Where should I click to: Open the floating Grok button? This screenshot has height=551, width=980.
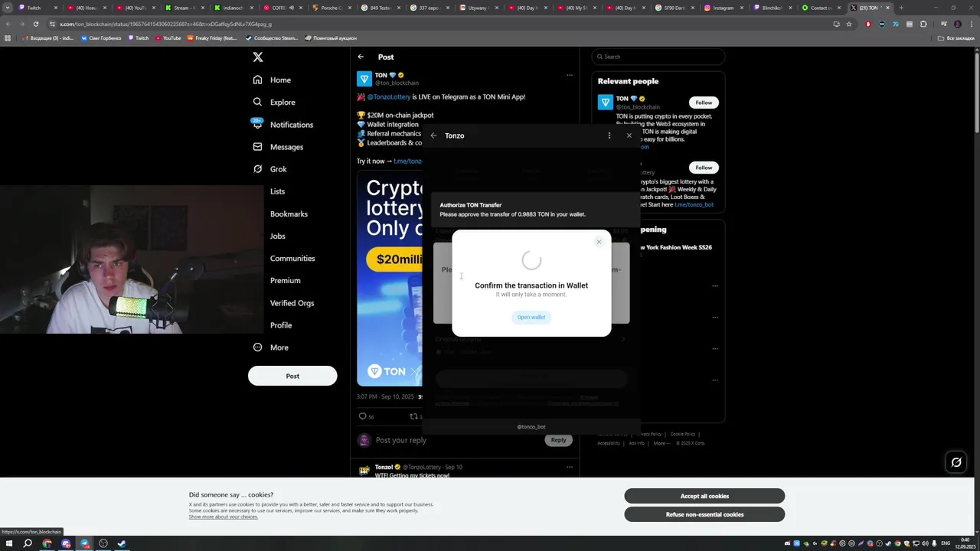pyautogui.click(x=956, y=461)
